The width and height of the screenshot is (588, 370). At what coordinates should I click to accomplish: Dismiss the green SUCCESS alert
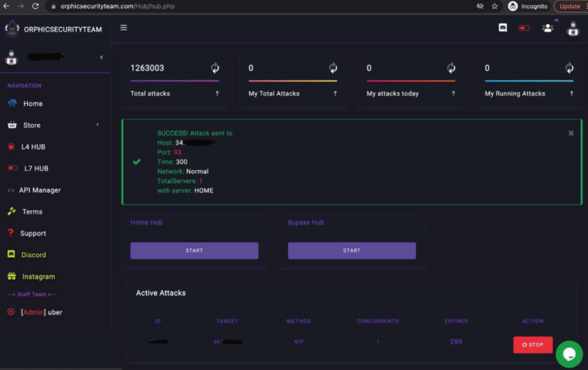coord(571,133)
